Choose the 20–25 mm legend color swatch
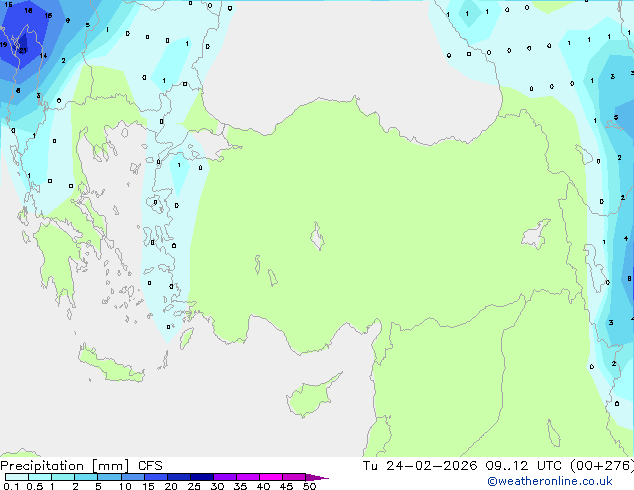 178,477
